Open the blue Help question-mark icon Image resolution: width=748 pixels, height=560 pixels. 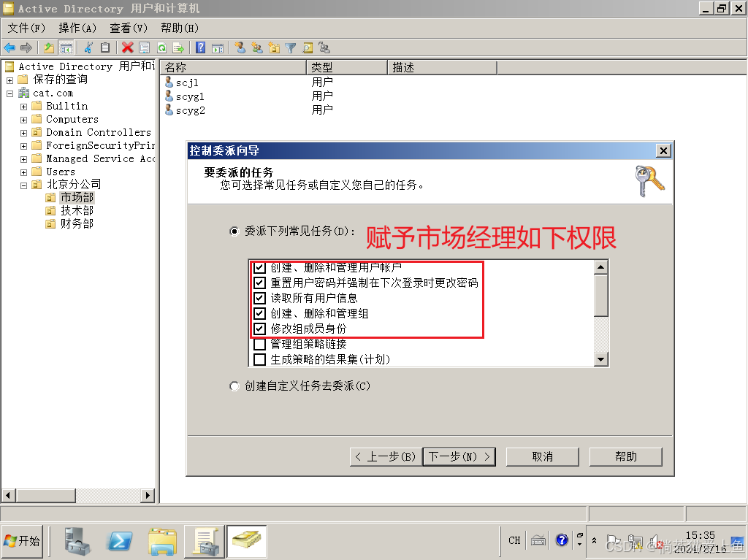[201, 47]
